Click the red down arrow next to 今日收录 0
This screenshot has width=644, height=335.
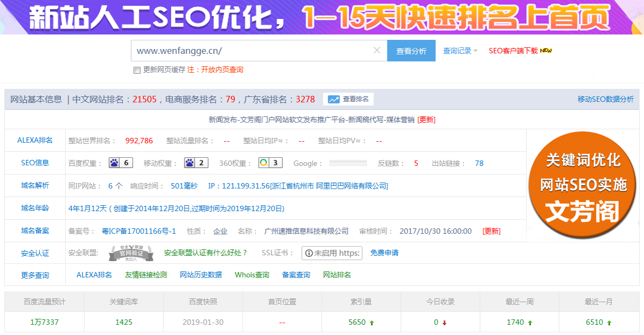(x=445, y=323)
